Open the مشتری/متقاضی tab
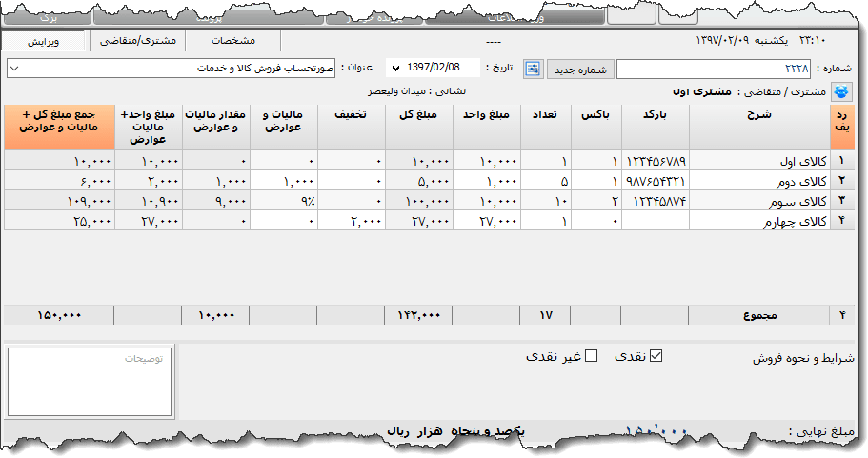868x458 pixels. coord(137,41)
